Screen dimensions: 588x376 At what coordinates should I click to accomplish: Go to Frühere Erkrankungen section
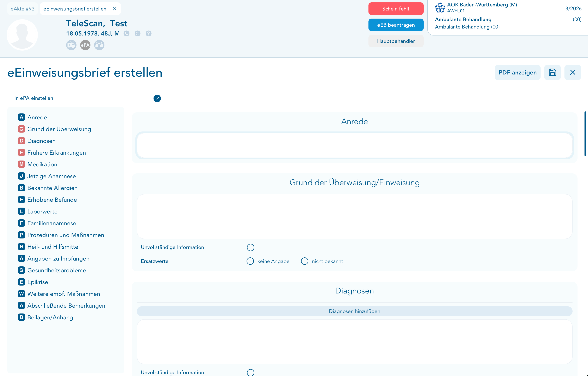(x=52, y=153)
